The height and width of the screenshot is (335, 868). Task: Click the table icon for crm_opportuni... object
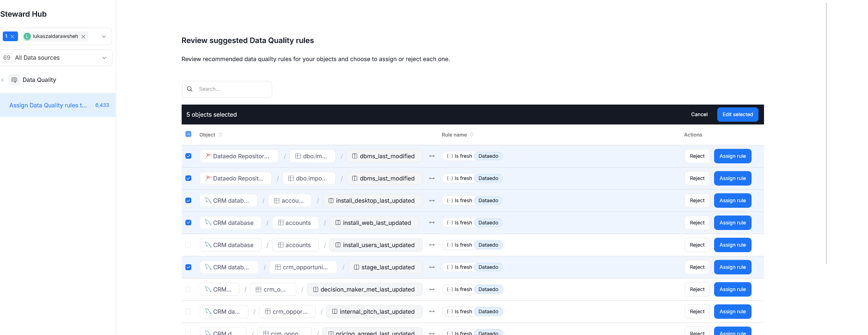click(278, 267)
